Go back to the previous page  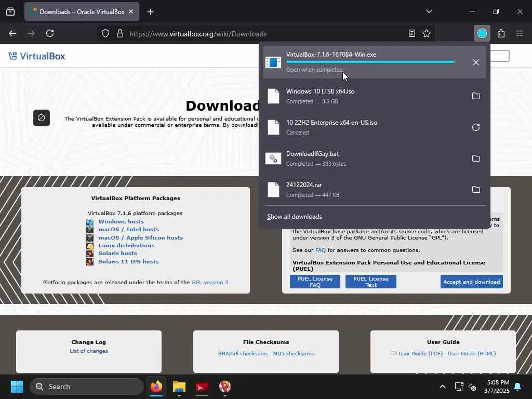pyautogui.click(x=12, y=33)
